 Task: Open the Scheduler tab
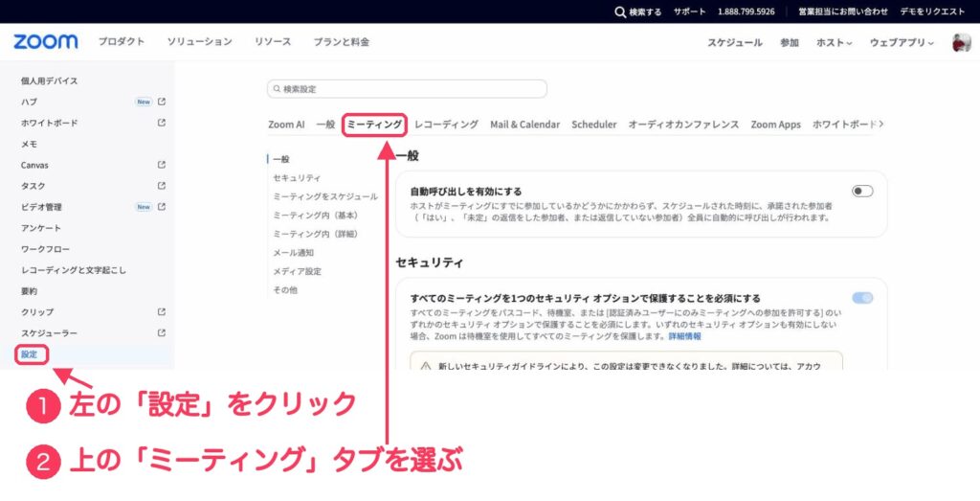pyautogui.click(x=593, y=125)
